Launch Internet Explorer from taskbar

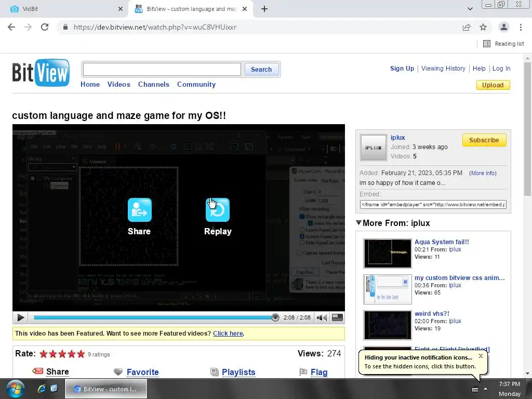pyautogui.click(x=42, y=389)
